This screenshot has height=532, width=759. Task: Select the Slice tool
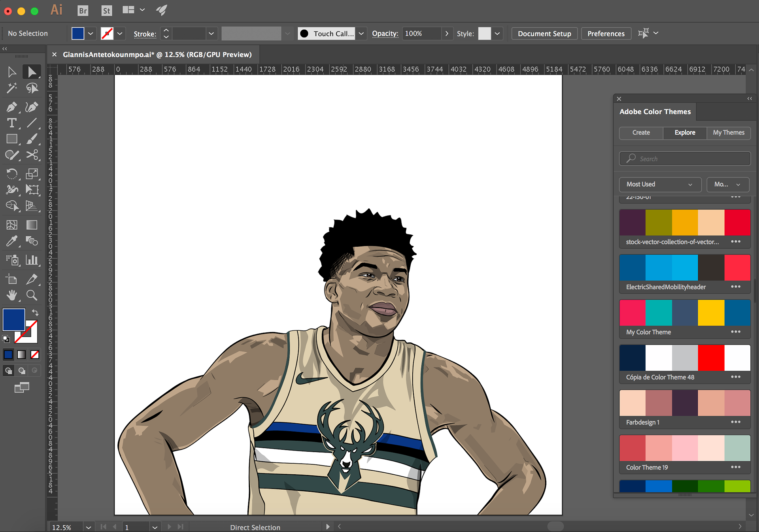pyautogui.click(x=32, y=279)
